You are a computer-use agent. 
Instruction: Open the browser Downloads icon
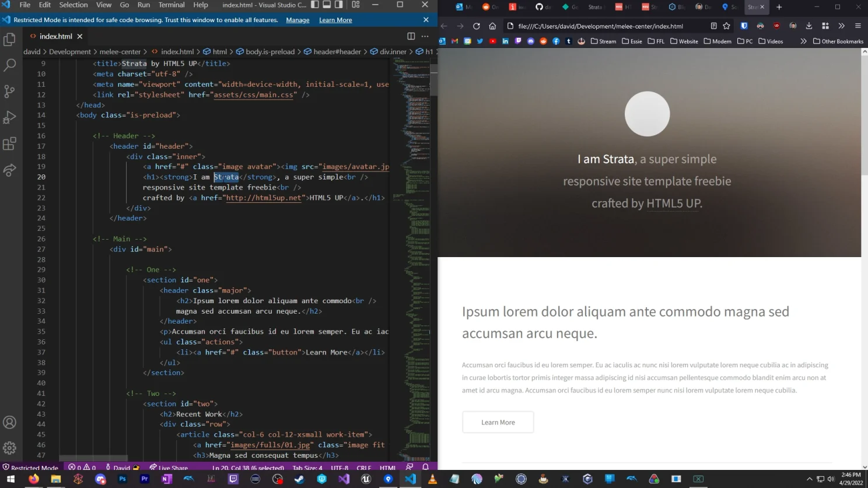coord(808,26)
